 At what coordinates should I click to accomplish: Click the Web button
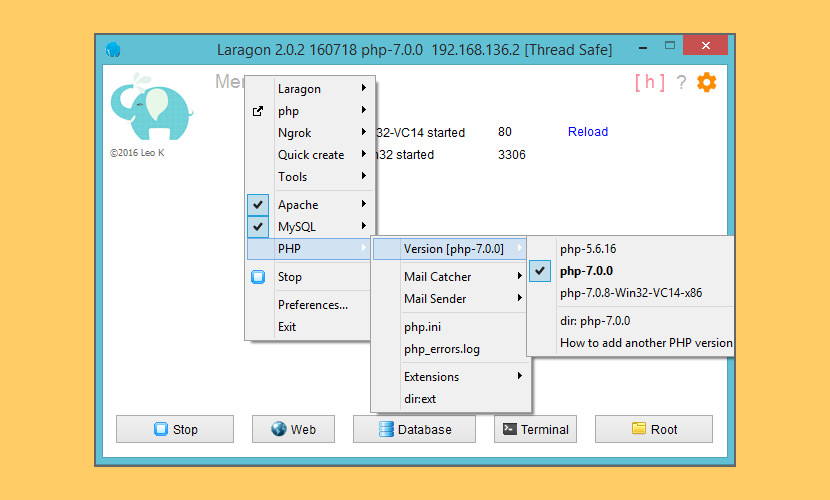[293, 429]
